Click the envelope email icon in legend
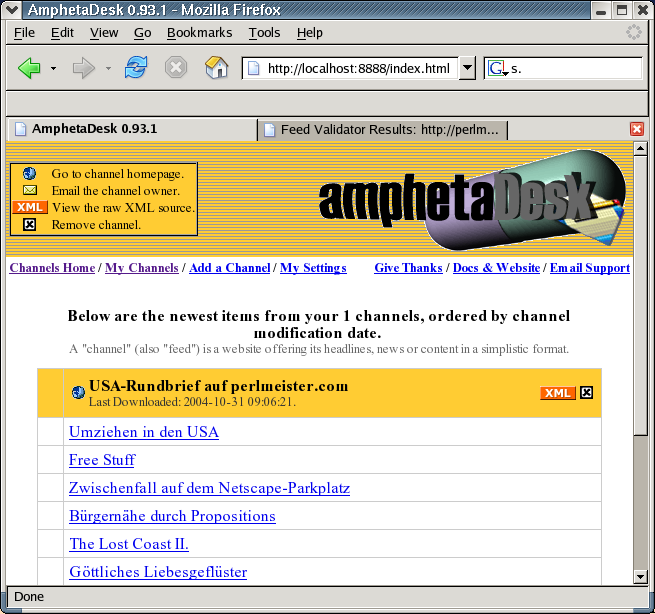The height and width of the screenshot is (614, 655). (x=30, y=190)
